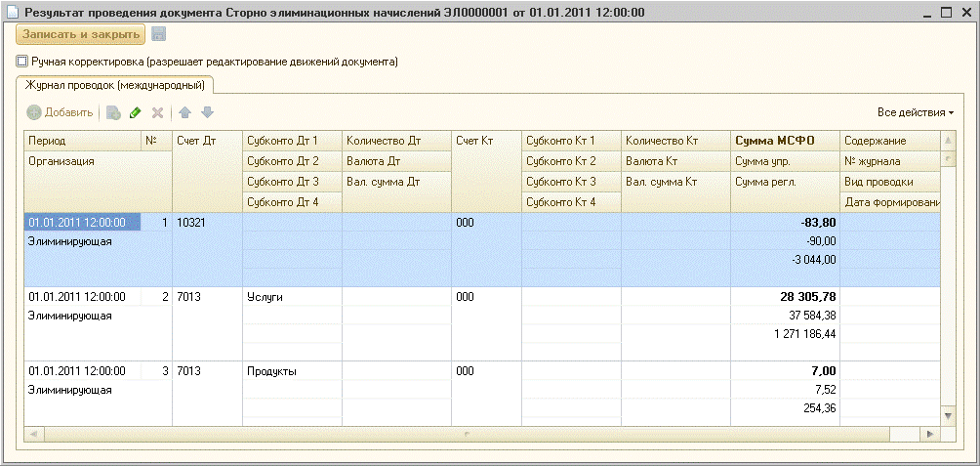Viewport: 980px width, 466px height.
Task: Click the copy entry icon in toolbar
Action: 113,113
